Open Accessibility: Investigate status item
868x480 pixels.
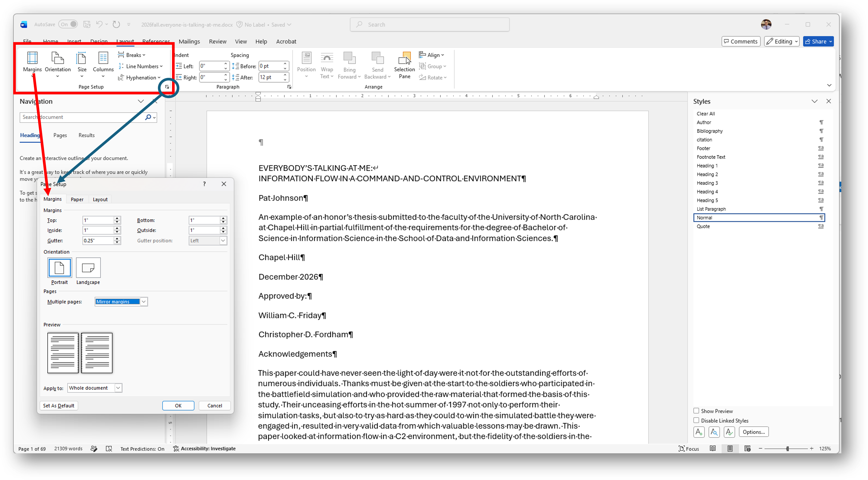(x=204, y=448)
